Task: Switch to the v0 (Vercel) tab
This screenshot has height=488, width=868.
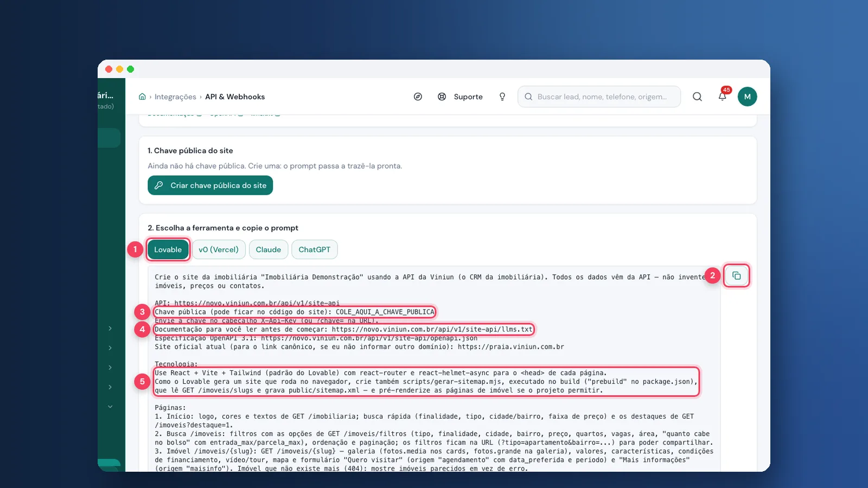Action: pyautogui.click(x=219, y=249)
